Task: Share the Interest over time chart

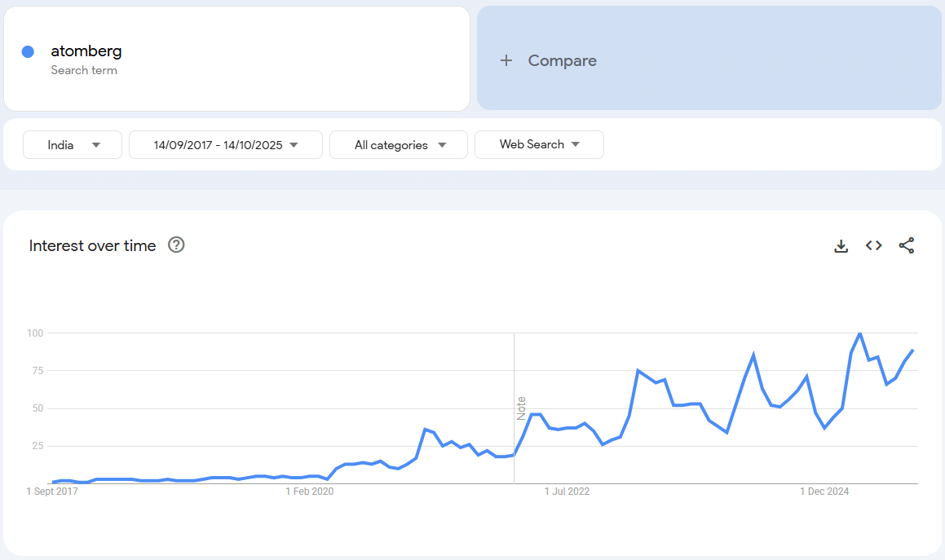Action: click(x=907, y=245)
